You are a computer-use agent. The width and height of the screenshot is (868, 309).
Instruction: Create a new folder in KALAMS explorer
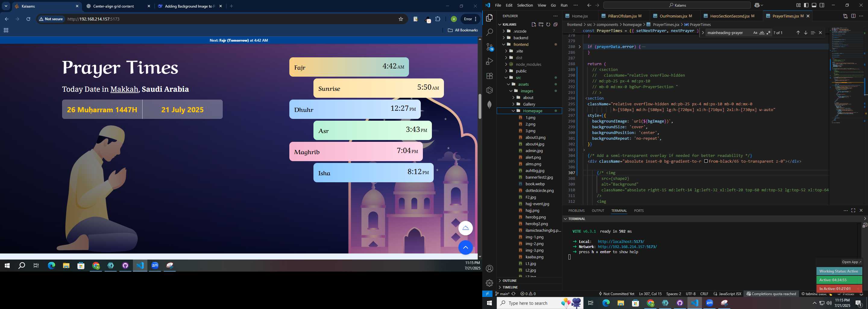(541, 24)
